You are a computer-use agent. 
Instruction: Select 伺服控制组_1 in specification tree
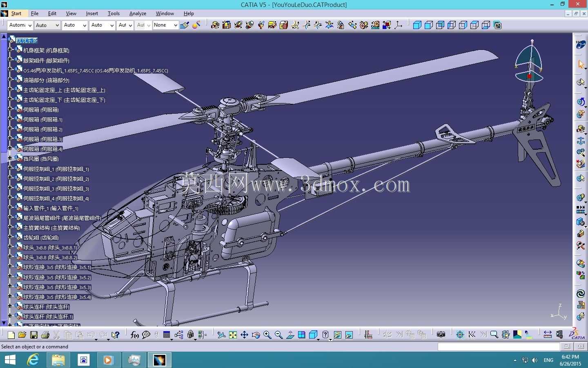[56, 169]
